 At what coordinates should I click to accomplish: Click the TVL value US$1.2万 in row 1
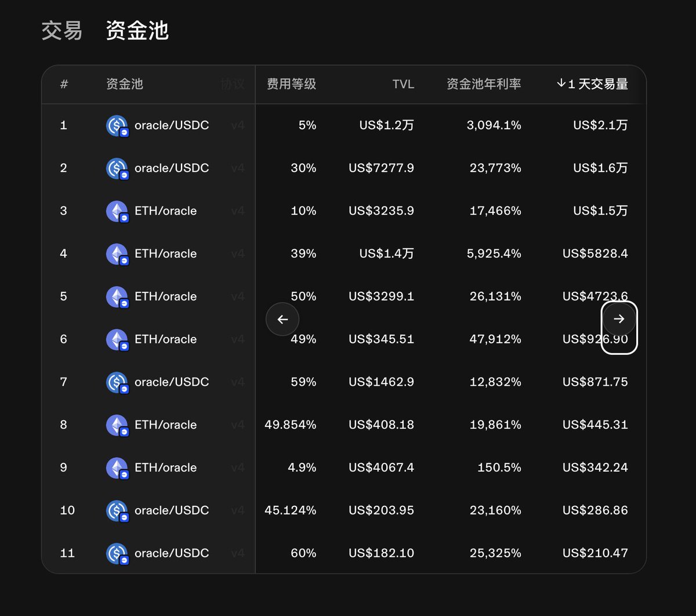(x=386, y=125)
